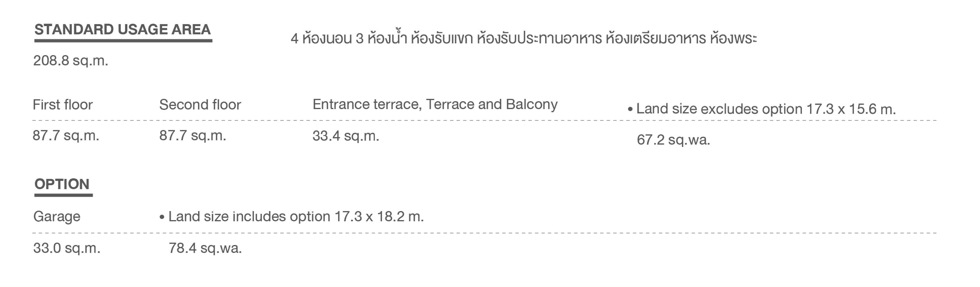The height and width of the screenshot is (287, 980).
Task: Click the OPTION heading
Action: [x=62, y=184]
